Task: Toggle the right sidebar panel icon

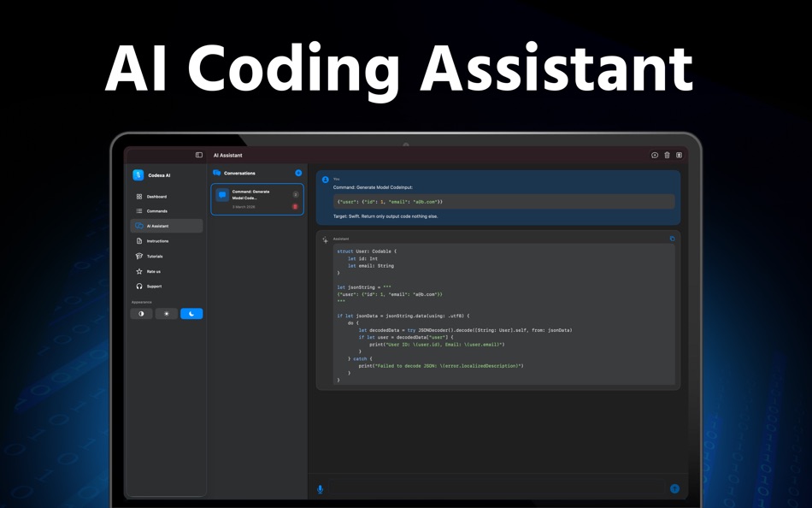Action: pyautogui.click(x=680, y=155)
